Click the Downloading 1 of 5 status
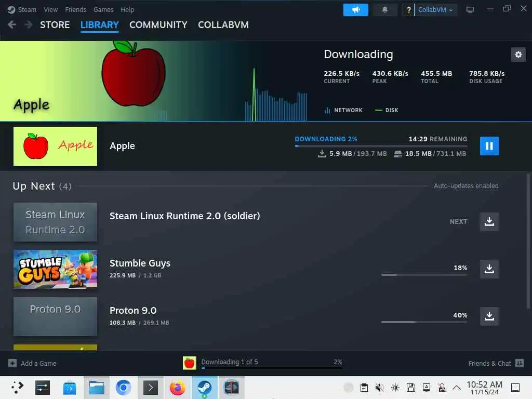Viewport: 532px width, 399px height. point(229,362)
